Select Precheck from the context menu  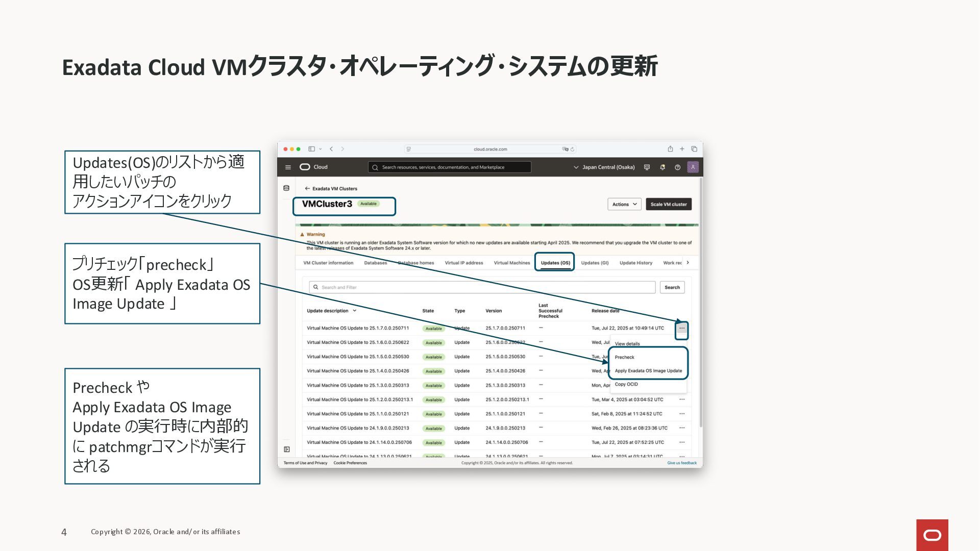pos(624,357)
